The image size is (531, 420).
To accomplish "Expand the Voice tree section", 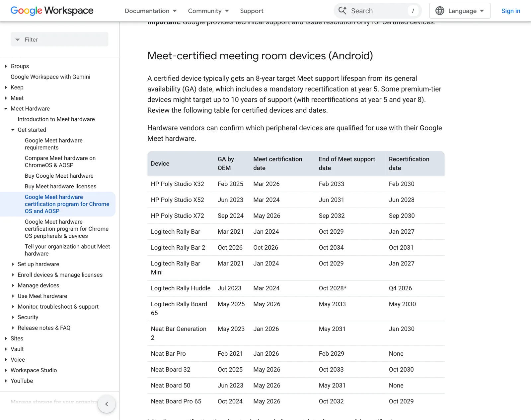I will [6, 360].
